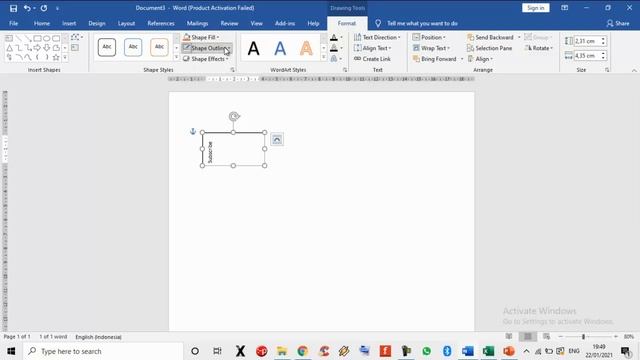Open the View tab

click(x=256, y=24)
